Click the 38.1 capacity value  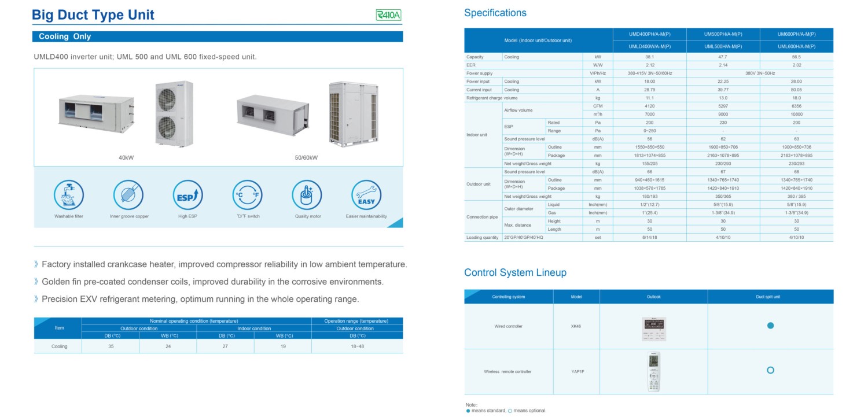[x=649, y=57]
